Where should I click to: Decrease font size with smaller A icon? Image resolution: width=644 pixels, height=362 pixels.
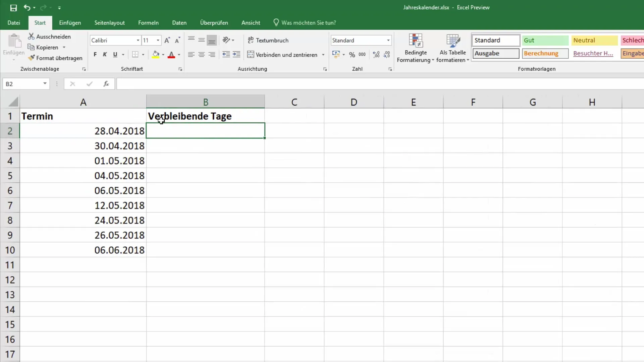tap(177, 40)
